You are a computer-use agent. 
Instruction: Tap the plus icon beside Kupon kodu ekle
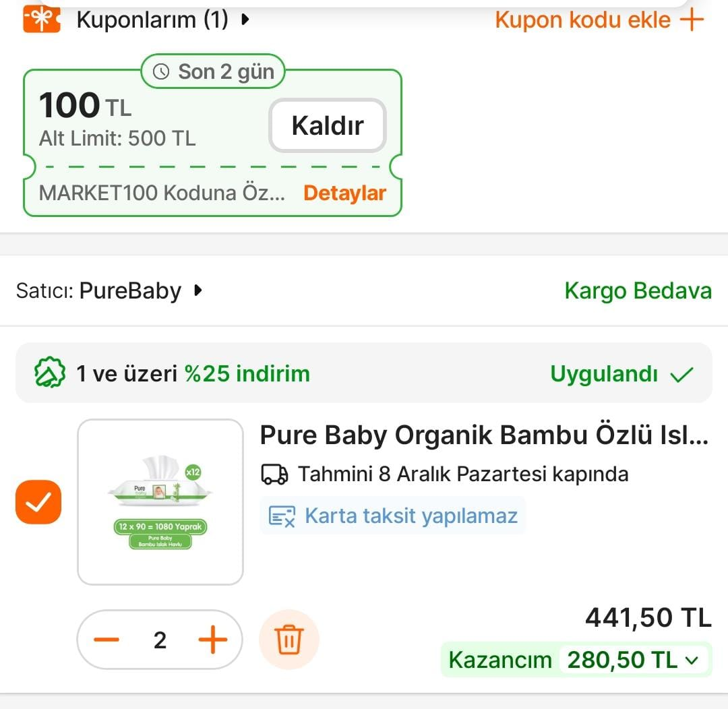point(692,20)
